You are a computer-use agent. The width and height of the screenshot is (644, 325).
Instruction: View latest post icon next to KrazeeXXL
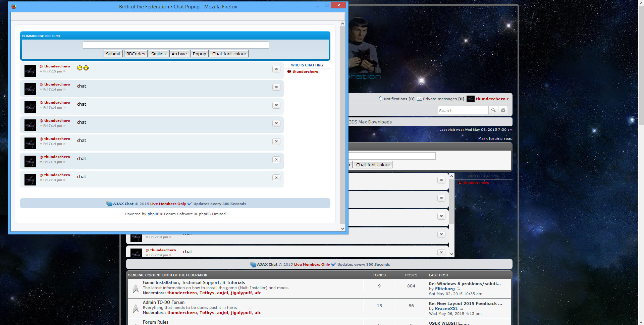(x=461, y=309)
